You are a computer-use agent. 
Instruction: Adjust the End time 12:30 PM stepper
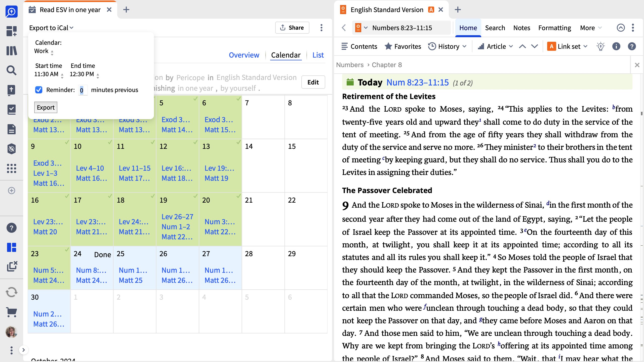pyautogui.click(x=85, y=75)
